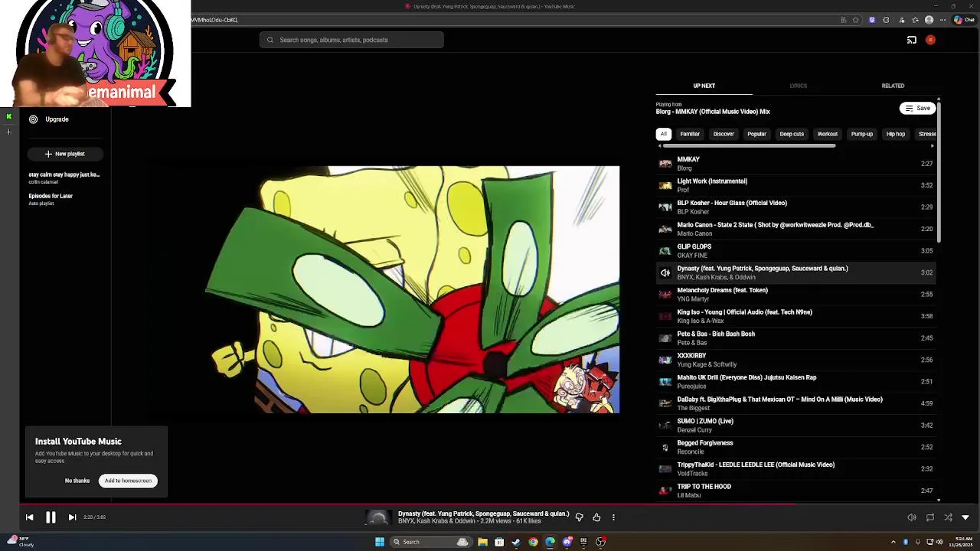980x551 pixels.
Task: Open the Episodes for Later playlist
Action: click(x=64, y=199)
